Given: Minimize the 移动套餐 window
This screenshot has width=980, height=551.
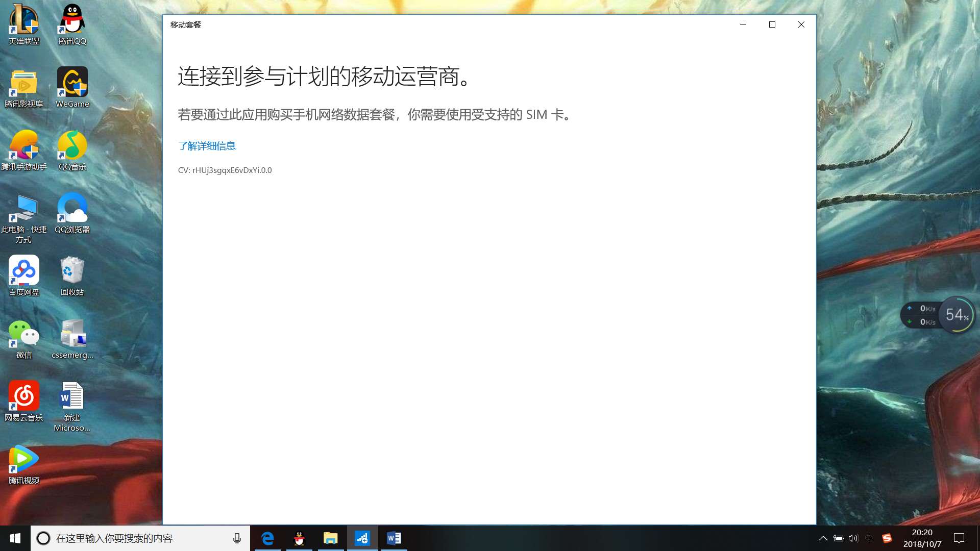Looking at the screenshot, I should [743, 24].
